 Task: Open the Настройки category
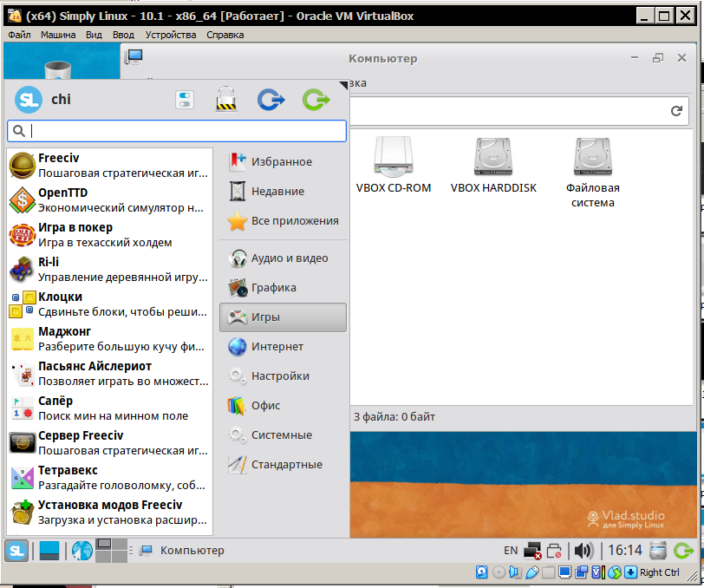[x=283, y=376]
